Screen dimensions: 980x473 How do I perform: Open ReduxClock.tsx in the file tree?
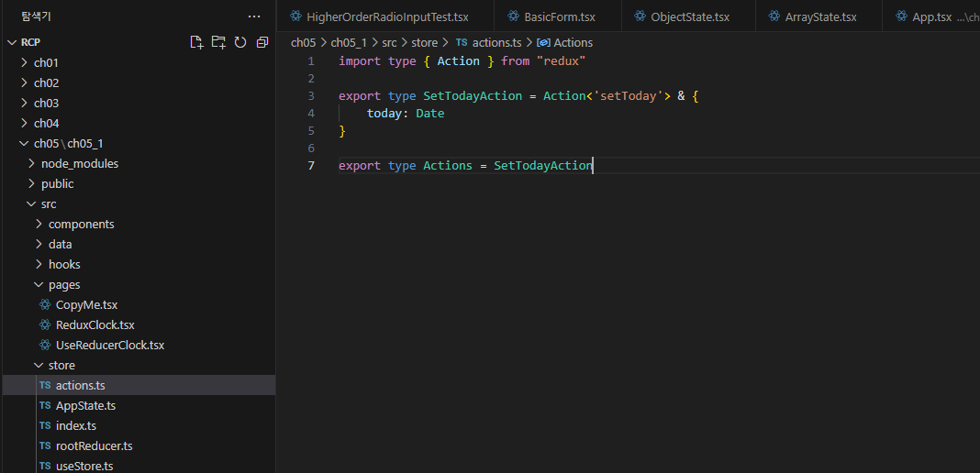(95, 325)
